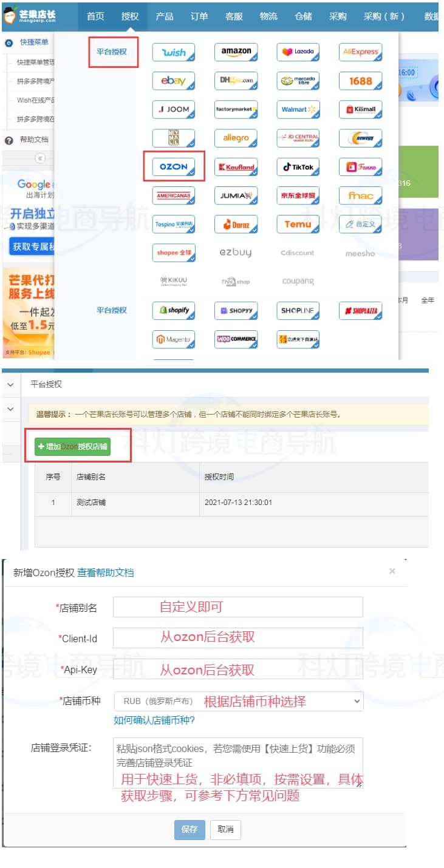The height and width of the screenshot is (868, 444).
Task: Select the 1688 platform logo
Action: pyautogui.click(x=361, y=81)
